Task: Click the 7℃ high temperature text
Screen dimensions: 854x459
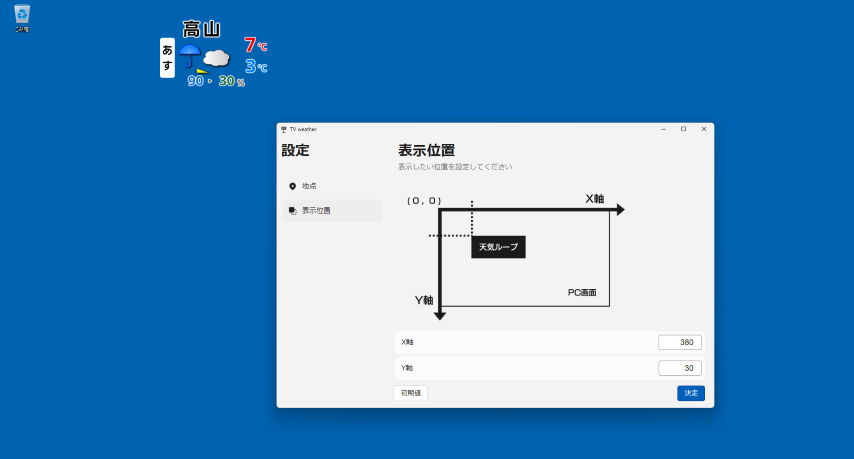Action: 255,45
